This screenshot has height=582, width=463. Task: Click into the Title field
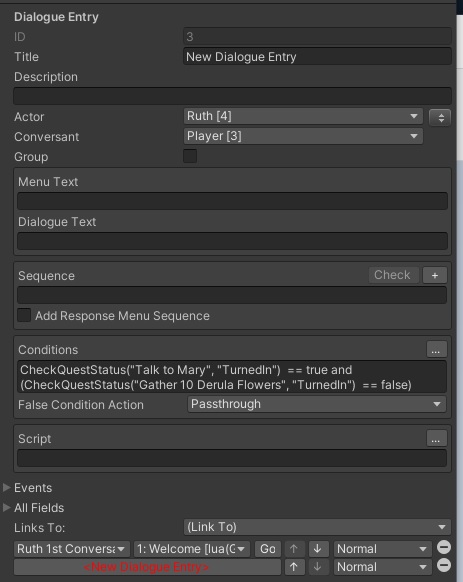click(x=317, y=57)
